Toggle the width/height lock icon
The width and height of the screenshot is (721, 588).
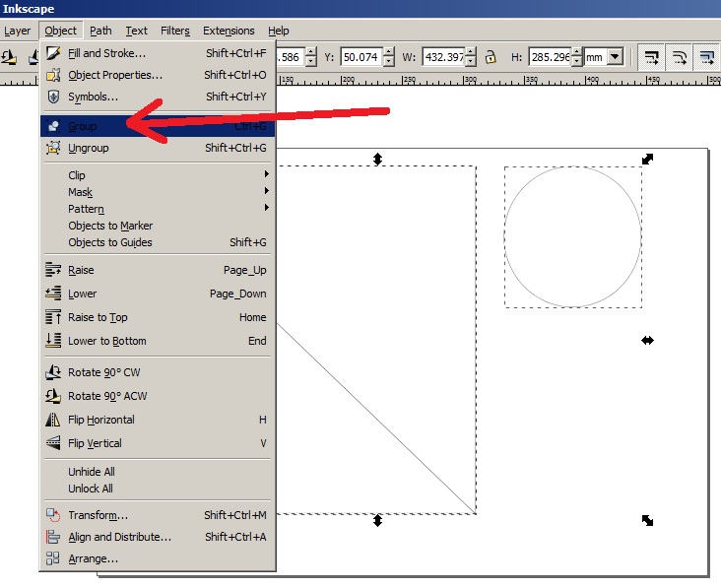pyautogui.click(x=492, y=57)
